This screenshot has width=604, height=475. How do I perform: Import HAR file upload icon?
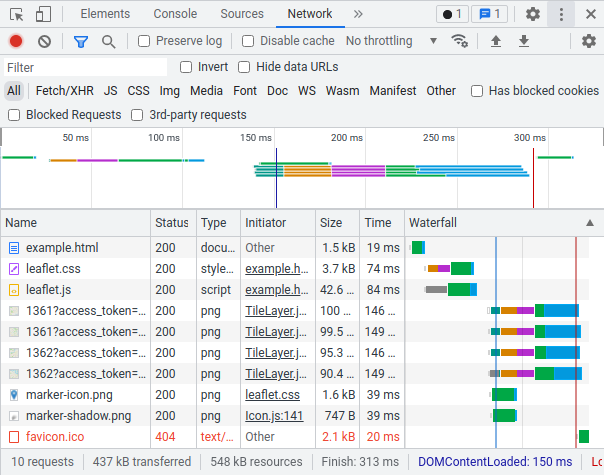pyautogui.click(x=496, y=40)
